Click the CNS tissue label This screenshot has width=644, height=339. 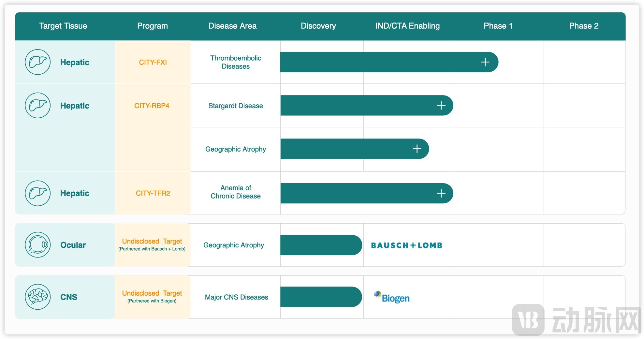69,297
